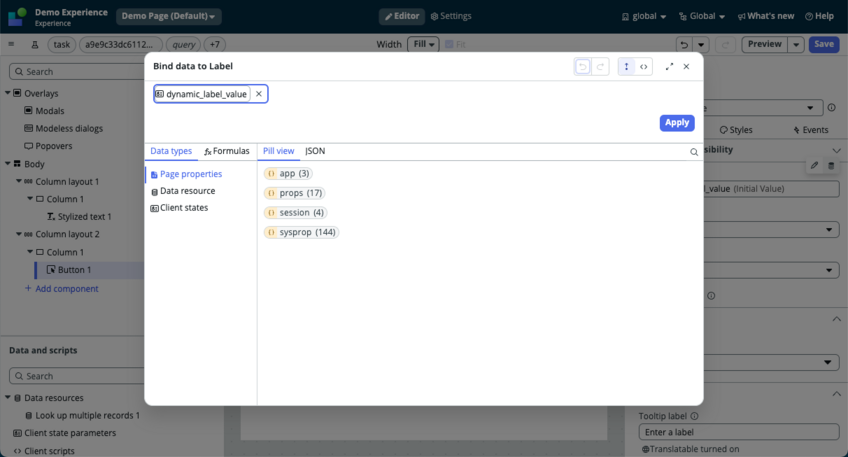Select Popovers in the tree
Screen dimensions: 848x457
click(48, 146)
